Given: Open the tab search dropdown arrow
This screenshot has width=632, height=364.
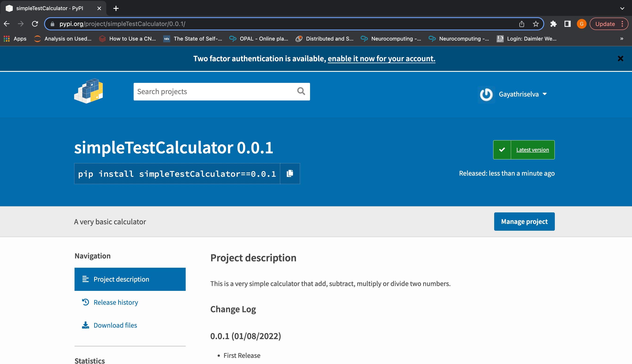Looking at the screenshot, I should point(622,9).
